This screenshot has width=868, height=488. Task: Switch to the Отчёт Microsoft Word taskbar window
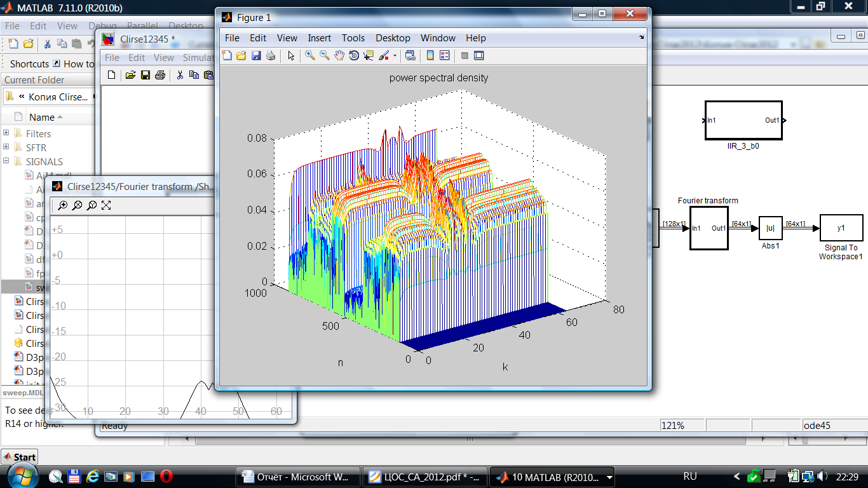(x=297, y=477)
